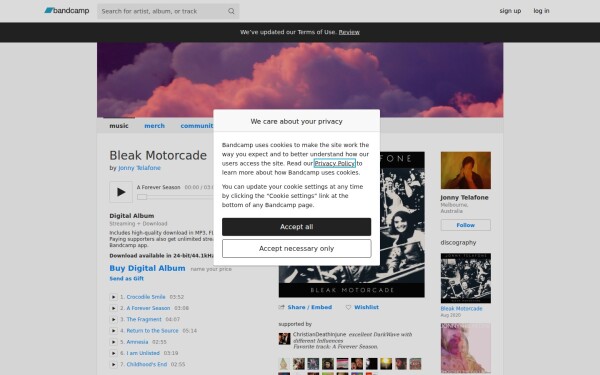Click Share / Embed link

(310, 307)
